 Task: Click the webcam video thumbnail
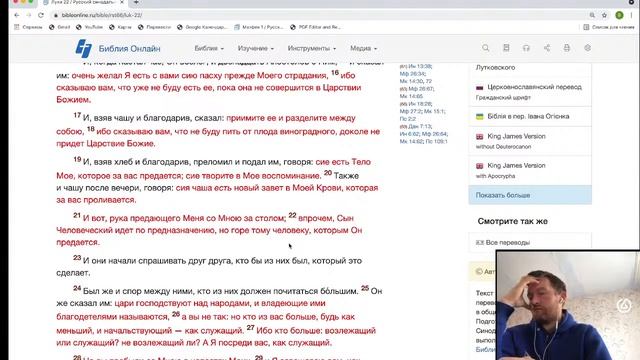pos(568,306)
